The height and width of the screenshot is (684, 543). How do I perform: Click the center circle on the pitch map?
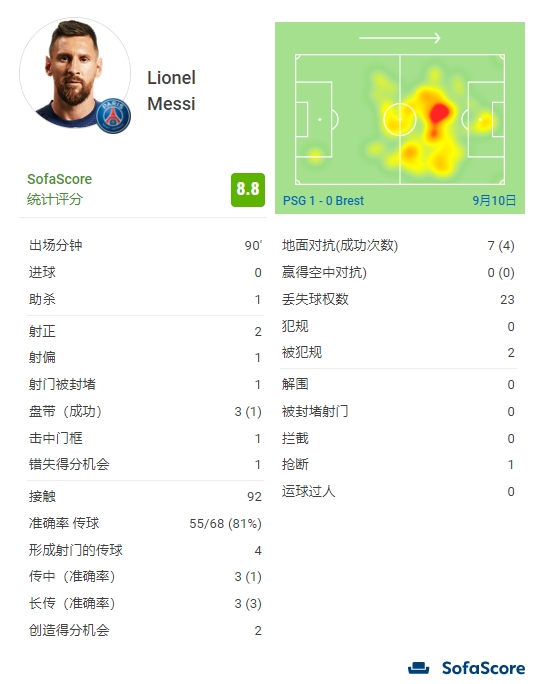[x=400, y=119]
